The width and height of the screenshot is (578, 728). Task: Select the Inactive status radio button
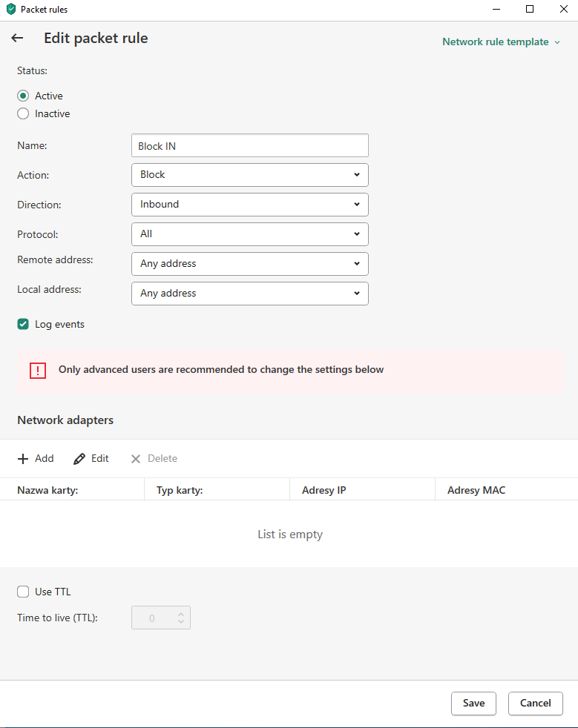[x=23, y=113]
